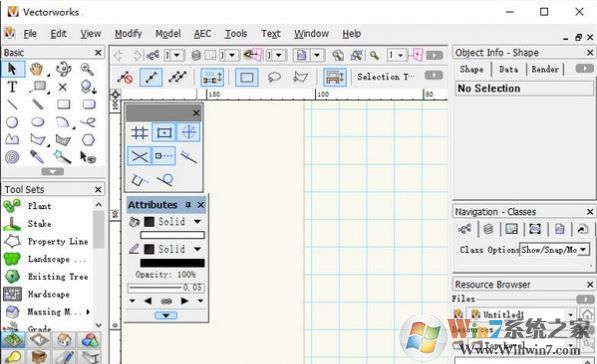The height and width of the screenshot is (364, 597).
Task: Open the saved views dropdown arrow
Action: point(317,56)
